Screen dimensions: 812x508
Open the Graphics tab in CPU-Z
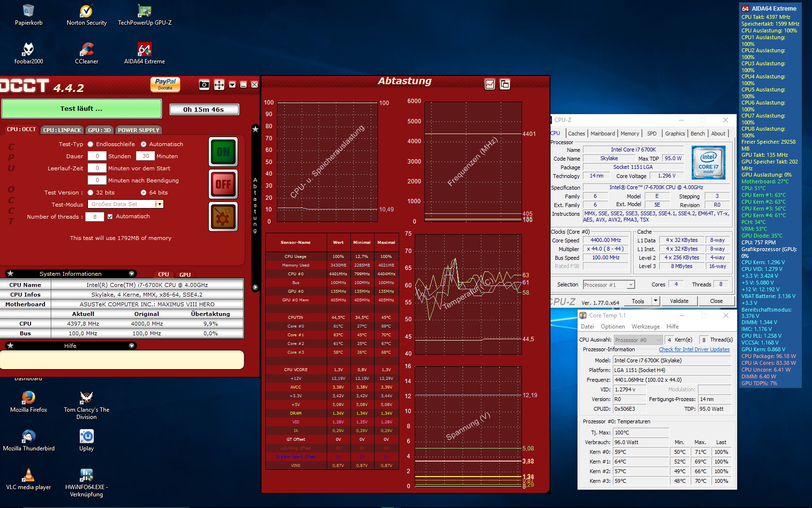click(x=675, y=134)
